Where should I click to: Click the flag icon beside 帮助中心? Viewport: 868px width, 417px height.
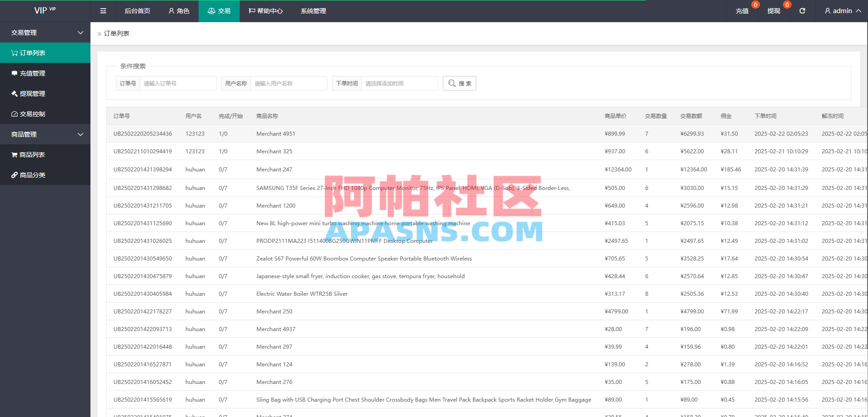point(253,10)
